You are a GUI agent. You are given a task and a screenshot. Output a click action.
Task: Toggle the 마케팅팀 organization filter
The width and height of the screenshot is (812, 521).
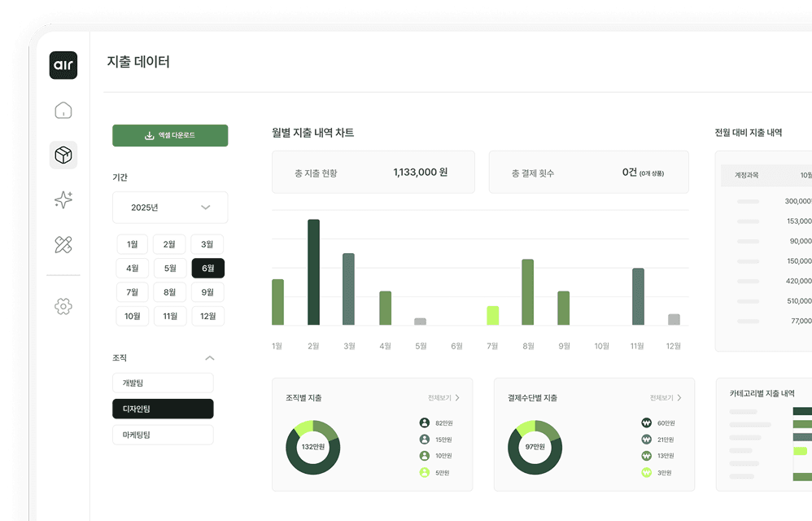[x=163, y=435]
